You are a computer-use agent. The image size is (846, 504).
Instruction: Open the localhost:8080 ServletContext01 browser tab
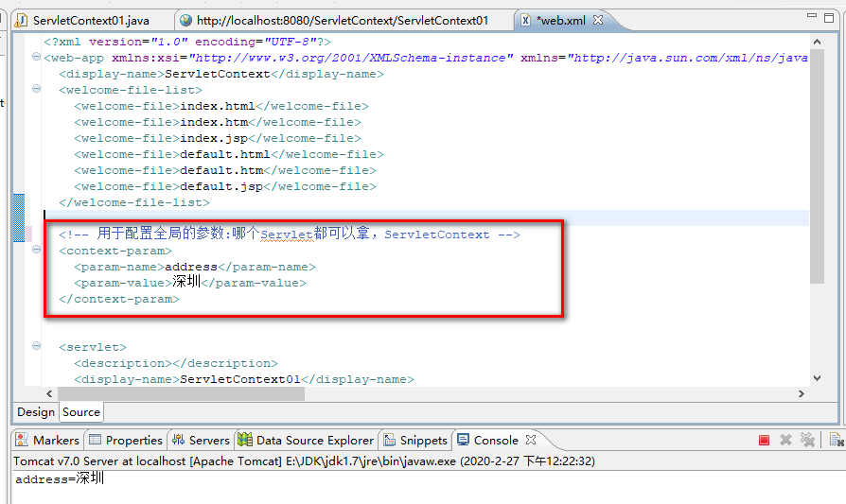click(x=342, y=21)
